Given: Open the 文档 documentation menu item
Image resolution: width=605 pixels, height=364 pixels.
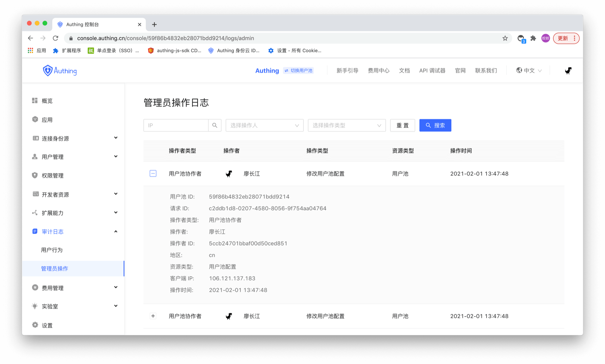Looking at the screenshot, I should pos(404,70).
